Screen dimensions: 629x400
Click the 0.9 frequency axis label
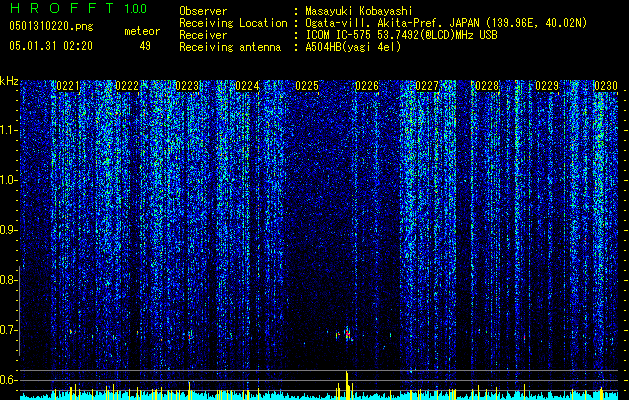[x=9, y=230]
